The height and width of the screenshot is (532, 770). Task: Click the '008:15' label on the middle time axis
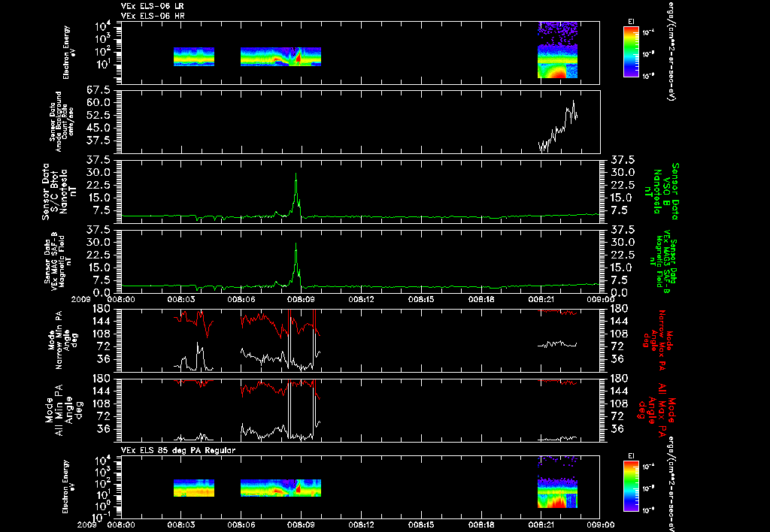421,299
